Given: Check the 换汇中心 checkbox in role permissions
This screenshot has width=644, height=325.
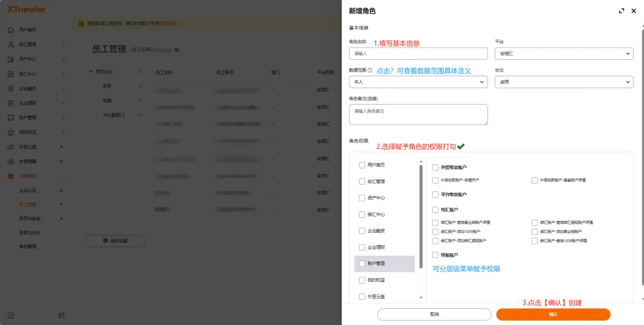Looking at the screenshot, I should pos(362,214).
